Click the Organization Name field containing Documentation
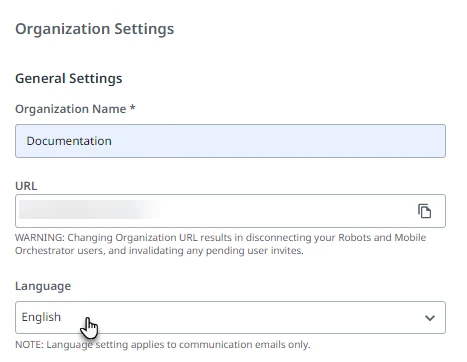Viewport: 467px width, 362px height. pos(230,141)
